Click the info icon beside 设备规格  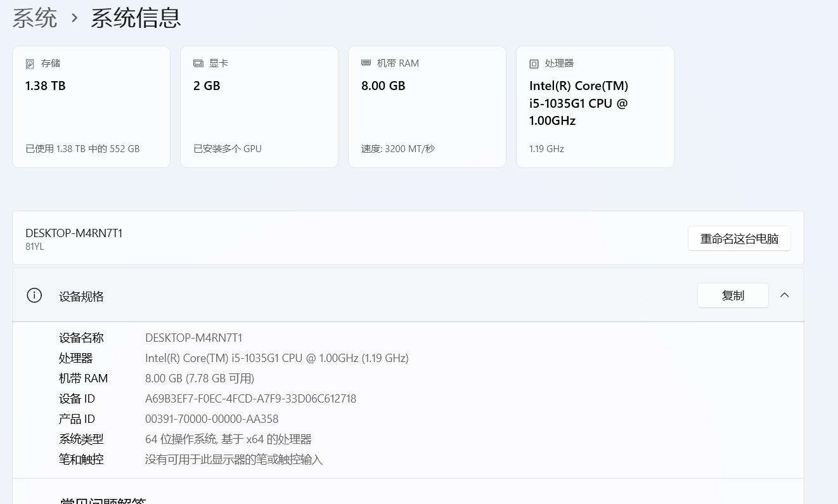[34, 295]
